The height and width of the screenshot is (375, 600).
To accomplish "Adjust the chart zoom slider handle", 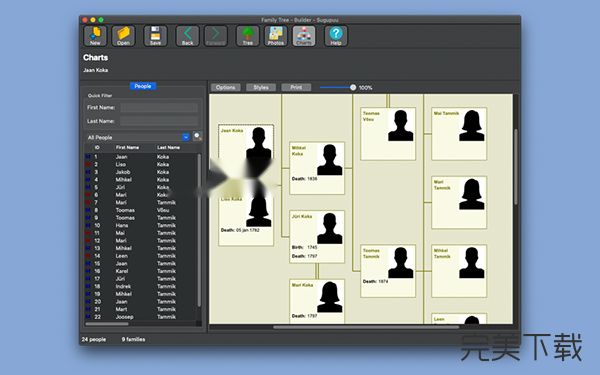I will [x=353, y=88].
